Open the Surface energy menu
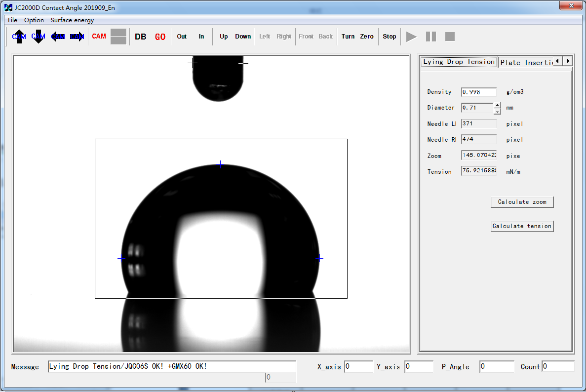Viewport: 586px width, 392px height. coord(72,20)
